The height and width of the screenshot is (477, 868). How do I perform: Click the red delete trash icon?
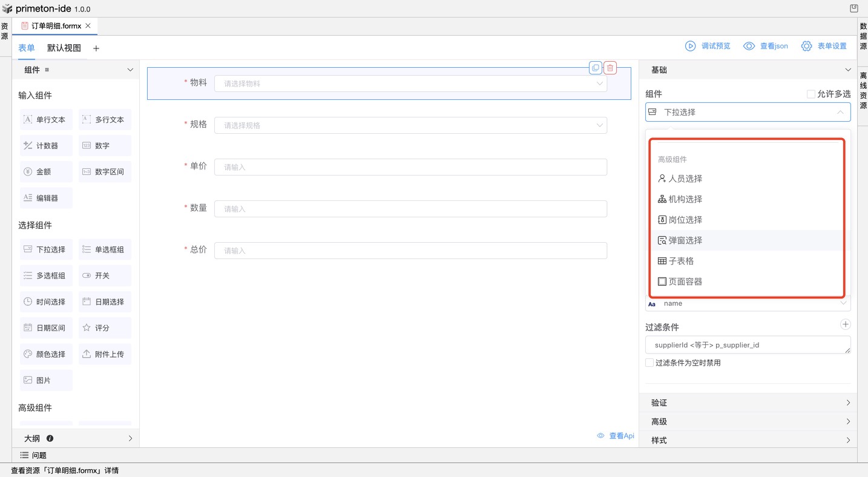(x=610, y=68)
